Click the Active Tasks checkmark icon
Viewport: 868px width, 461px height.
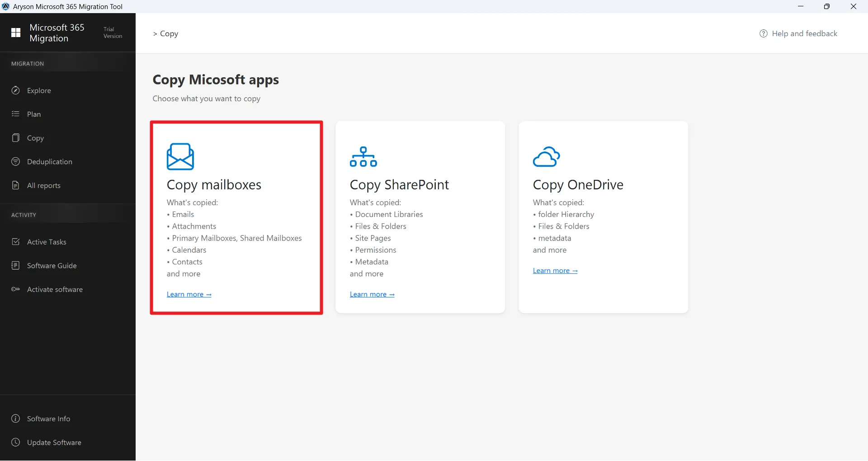(16, 242)
